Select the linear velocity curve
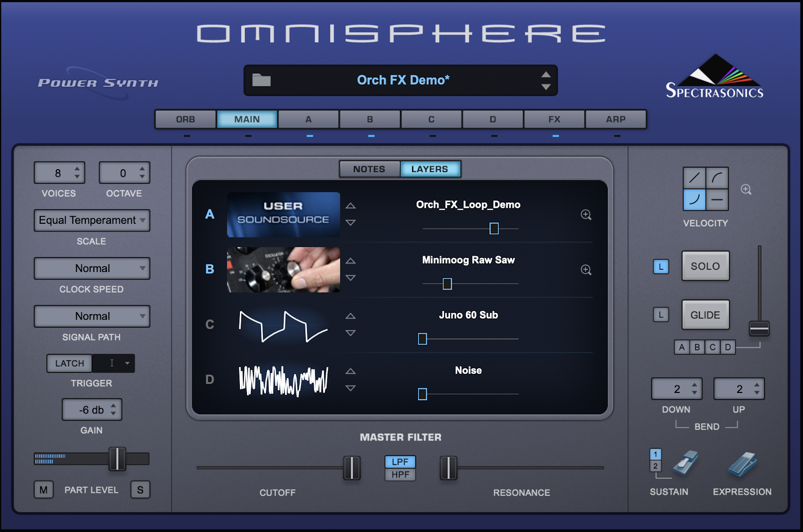Image resolution: width=803 pixels, height=532 pixels. click(x=695, y=178)
